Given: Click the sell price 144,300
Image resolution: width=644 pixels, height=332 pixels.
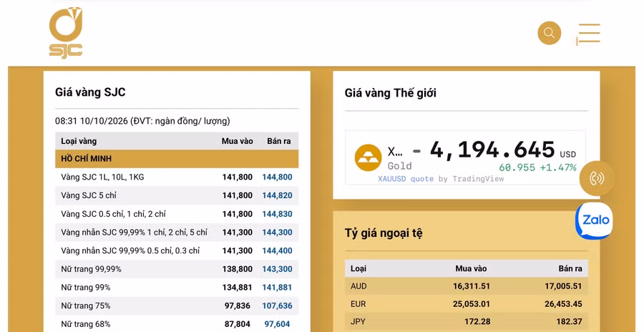Looking at the screenshot, I should pyautogui.click(x=277, y=233).
